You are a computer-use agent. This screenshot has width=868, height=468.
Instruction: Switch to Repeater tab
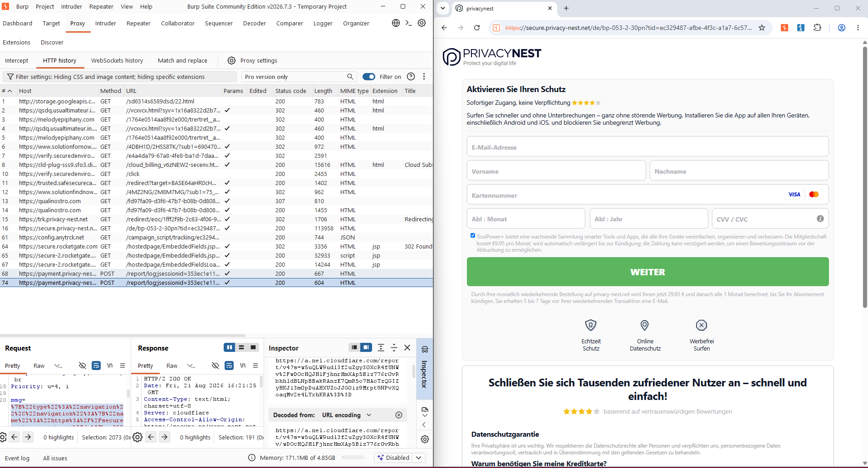(138, 23)
